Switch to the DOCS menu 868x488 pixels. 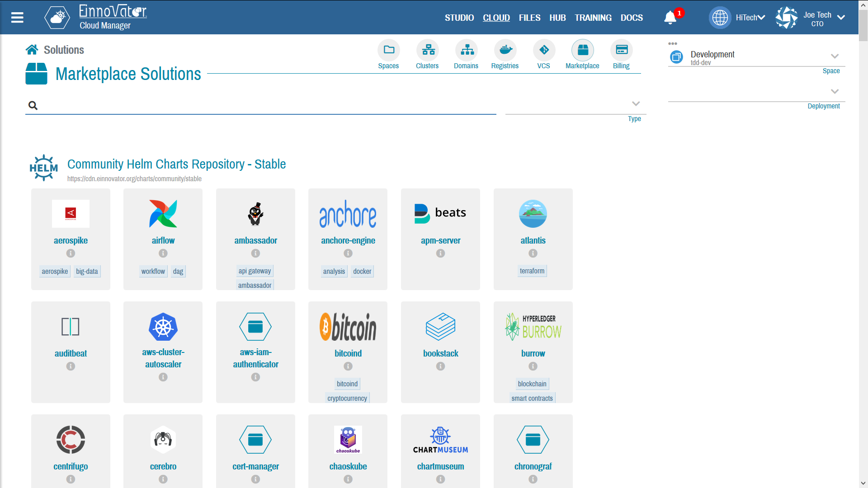coord(632,18)
